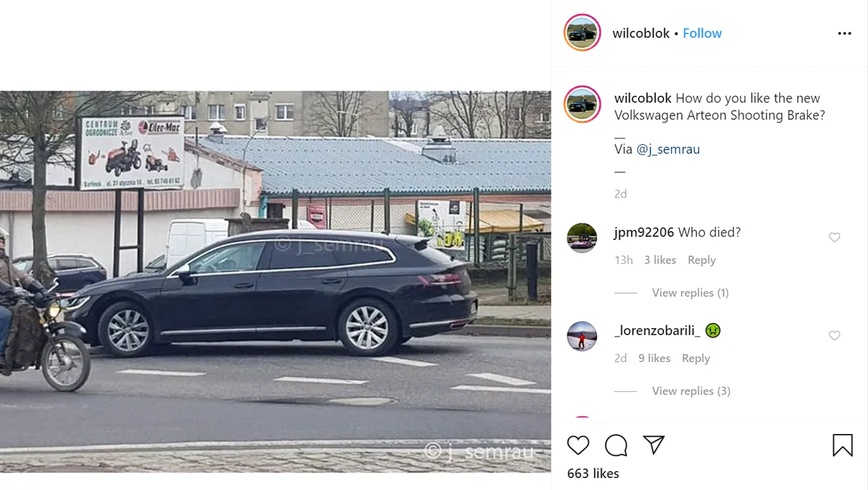View 9 likes on _lorenzobarili_ comment
Screen dimensions: 868x490
tap(654, 358)
